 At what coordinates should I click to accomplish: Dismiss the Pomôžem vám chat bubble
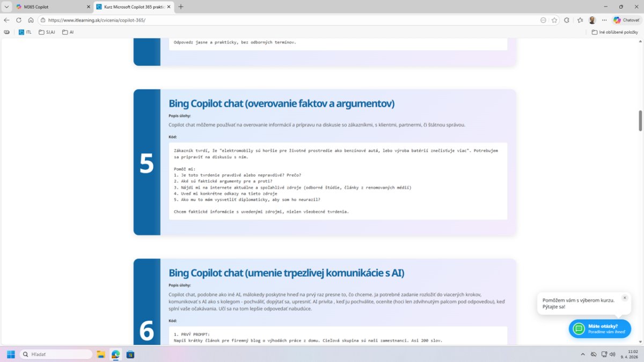(625, 298)
